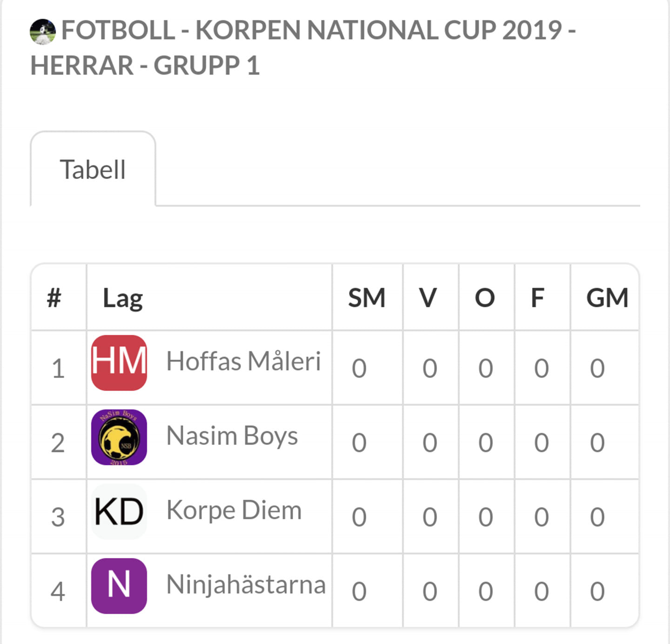Switch to the Tabell tab
The width and height of the screenshot is (670, 644).
[x=93, y=169]
